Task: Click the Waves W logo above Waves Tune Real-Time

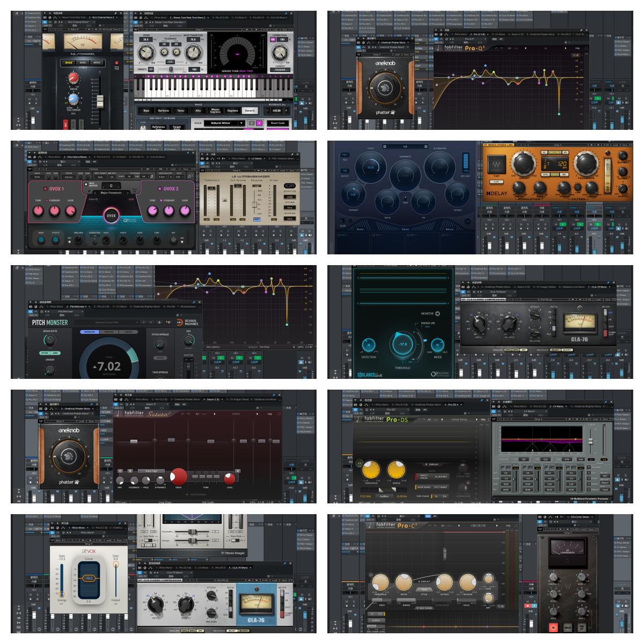Action: click(135, 28)
